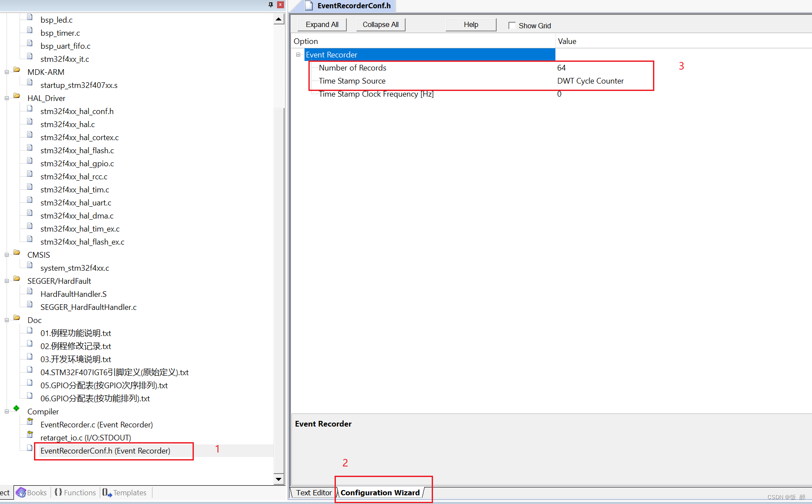Click the icon beside retarget_io.c entry

coord(29,434)
